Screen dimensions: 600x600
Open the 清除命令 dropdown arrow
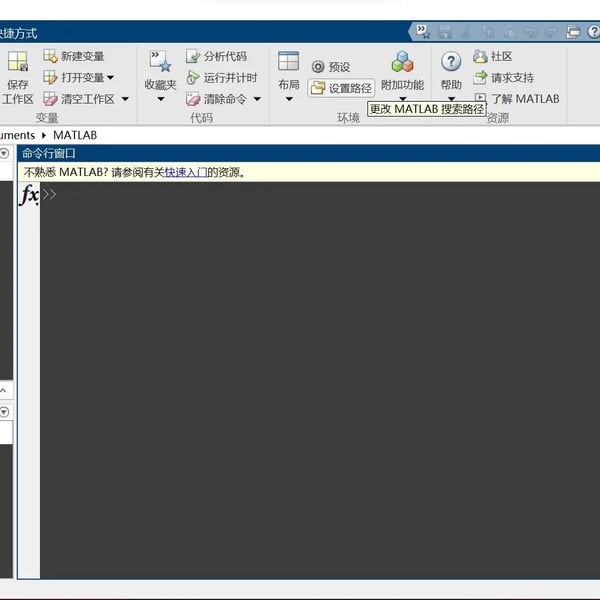257,99
